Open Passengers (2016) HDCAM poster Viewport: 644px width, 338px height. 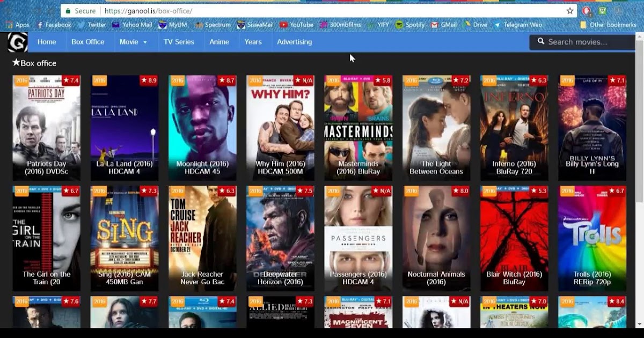pyautogui.click(x=358, y=239)
